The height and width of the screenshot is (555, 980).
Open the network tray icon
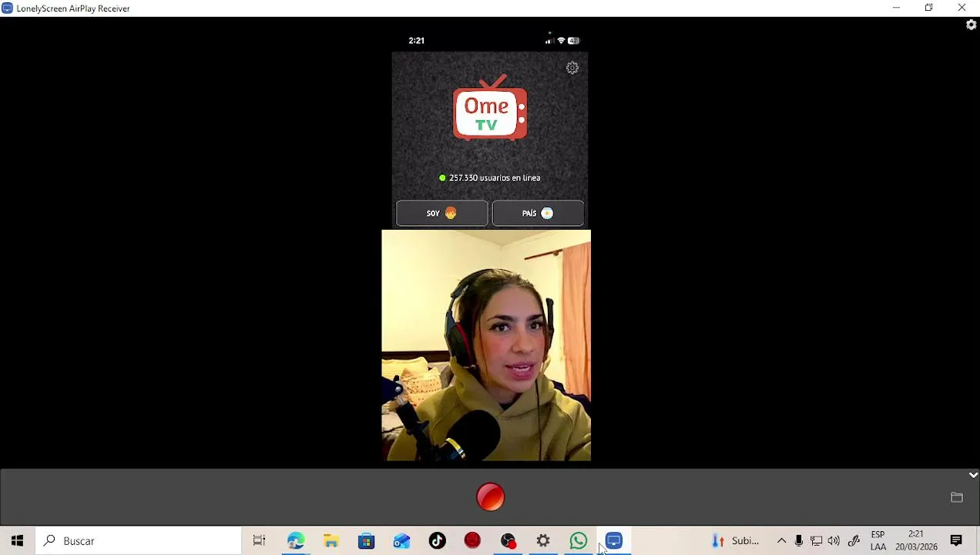pos(817,541)
